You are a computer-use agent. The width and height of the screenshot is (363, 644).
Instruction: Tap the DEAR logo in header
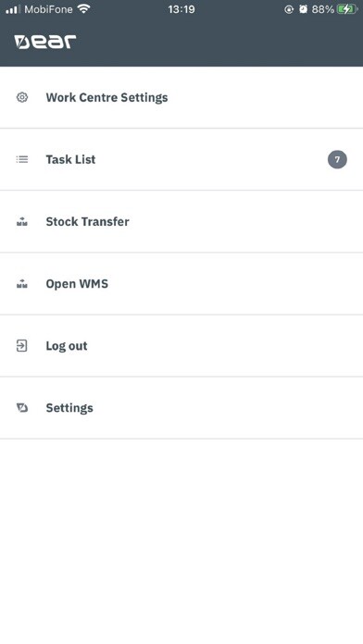[45, 42]
